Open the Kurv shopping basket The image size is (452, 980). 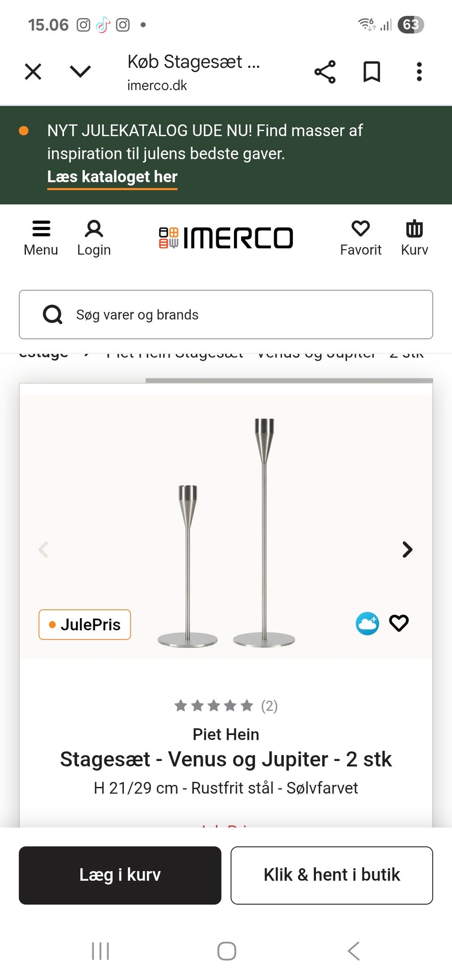coord(414,238)
